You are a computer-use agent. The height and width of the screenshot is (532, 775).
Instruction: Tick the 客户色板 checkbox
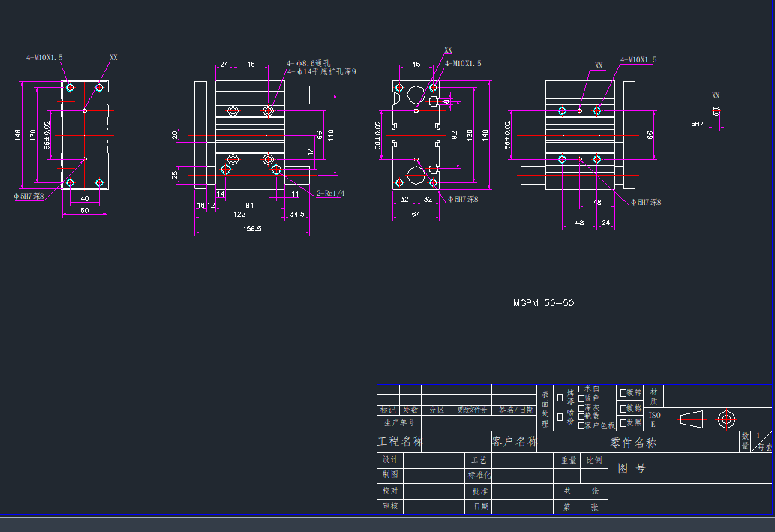coord(581,425)
